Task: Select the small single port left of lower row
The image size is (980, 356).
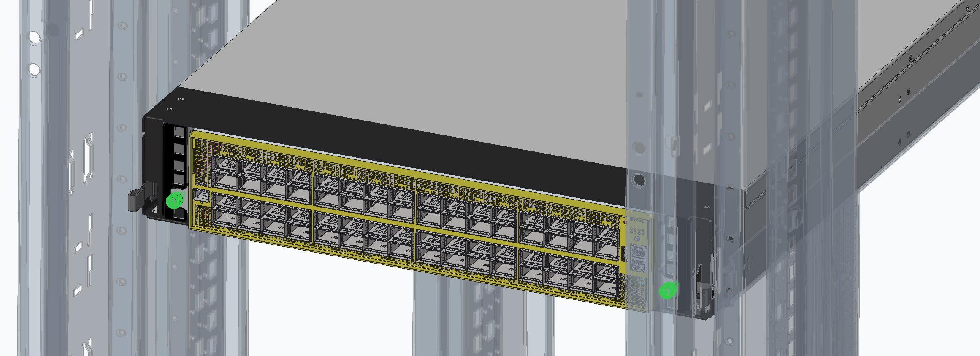Action: tap(201, 197)
